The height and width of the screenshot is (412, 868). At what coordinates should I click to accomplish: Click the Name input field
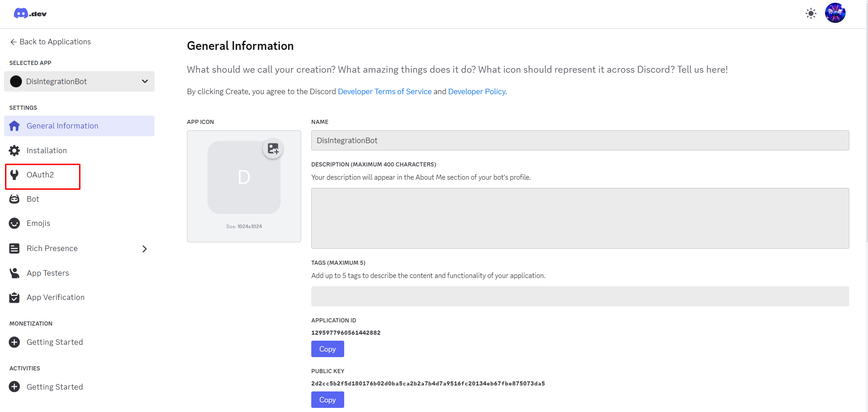[x=580, y=140]
